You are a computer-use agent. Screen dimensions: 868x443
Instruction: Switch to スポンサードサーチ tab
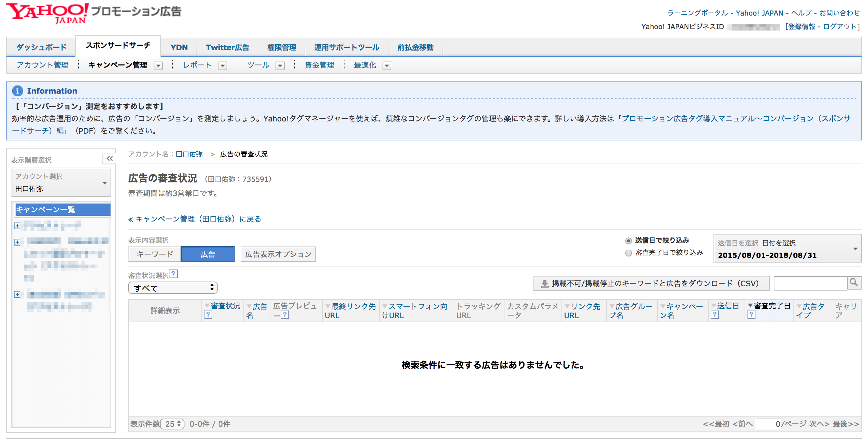point(118,45)
